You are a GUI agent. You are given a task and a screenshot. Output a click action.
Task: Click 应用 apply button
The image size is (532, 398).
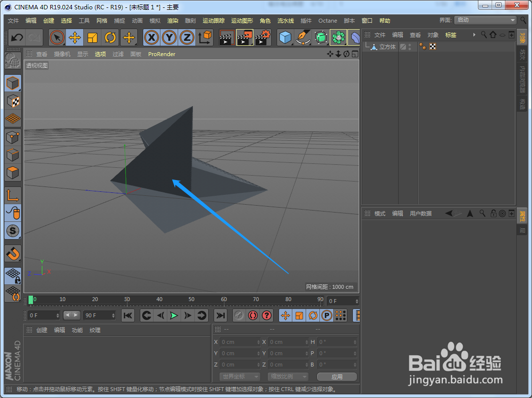[x=337, y=377]
